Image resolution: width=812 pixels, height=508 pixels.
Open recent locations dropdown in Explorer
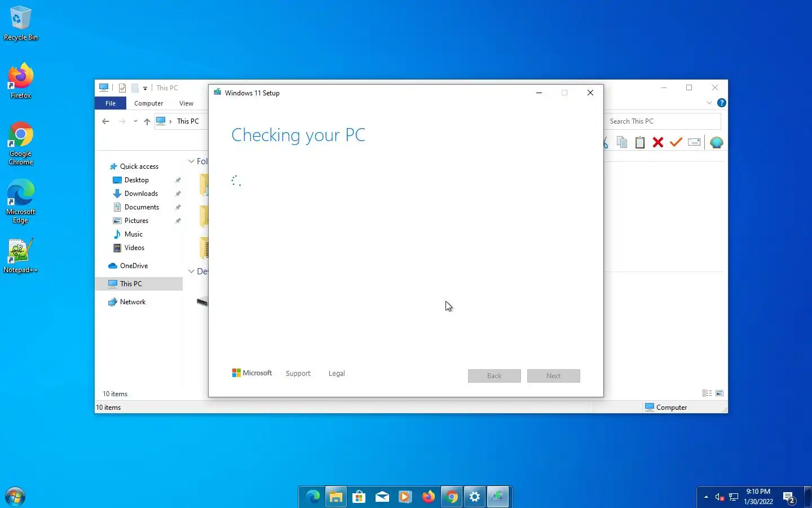(135, 121)
